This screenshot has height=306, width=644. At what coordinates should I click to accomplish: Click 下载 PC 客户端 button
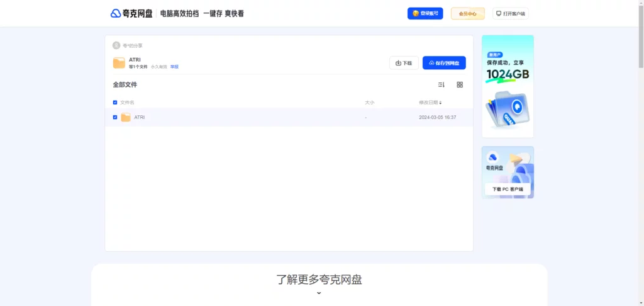(x=508, y=189)
